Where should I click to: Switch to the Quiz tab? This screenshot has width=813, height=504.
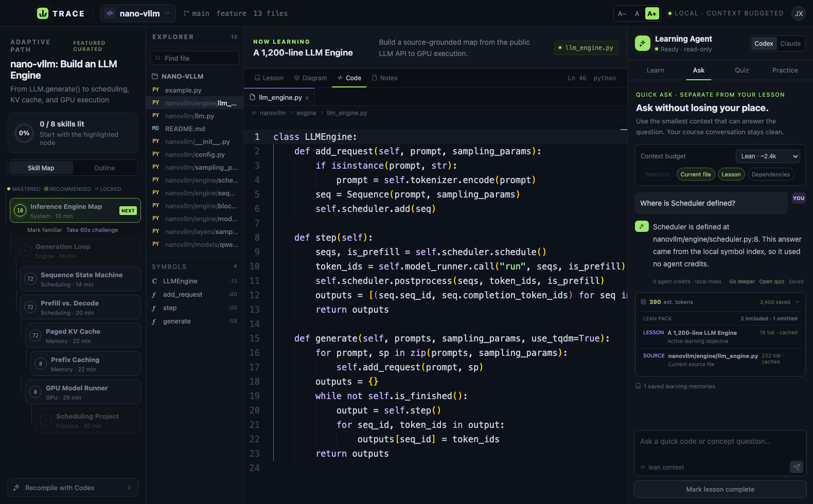tap(742, 70)
